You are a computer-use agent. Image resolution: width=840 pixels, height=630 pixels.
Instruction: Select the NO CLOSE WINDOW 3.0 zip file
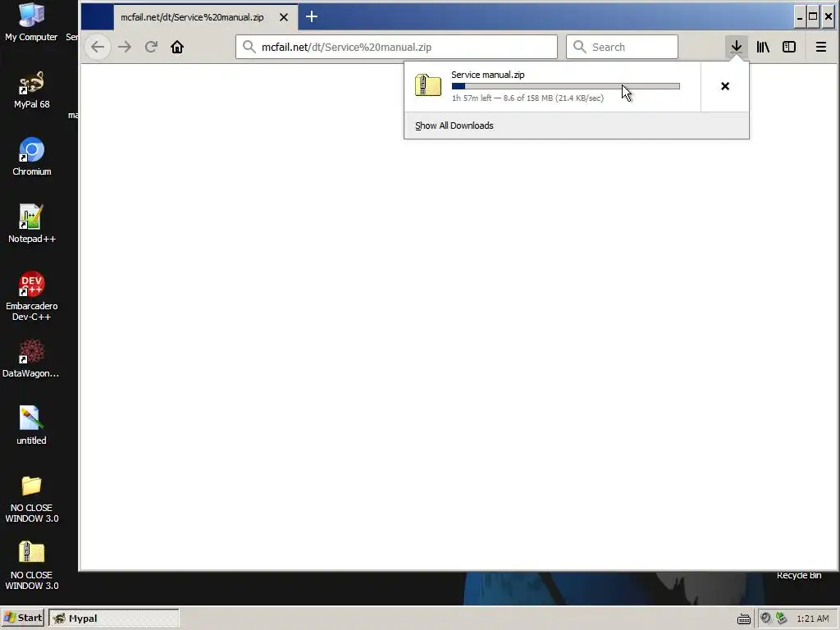32,566
